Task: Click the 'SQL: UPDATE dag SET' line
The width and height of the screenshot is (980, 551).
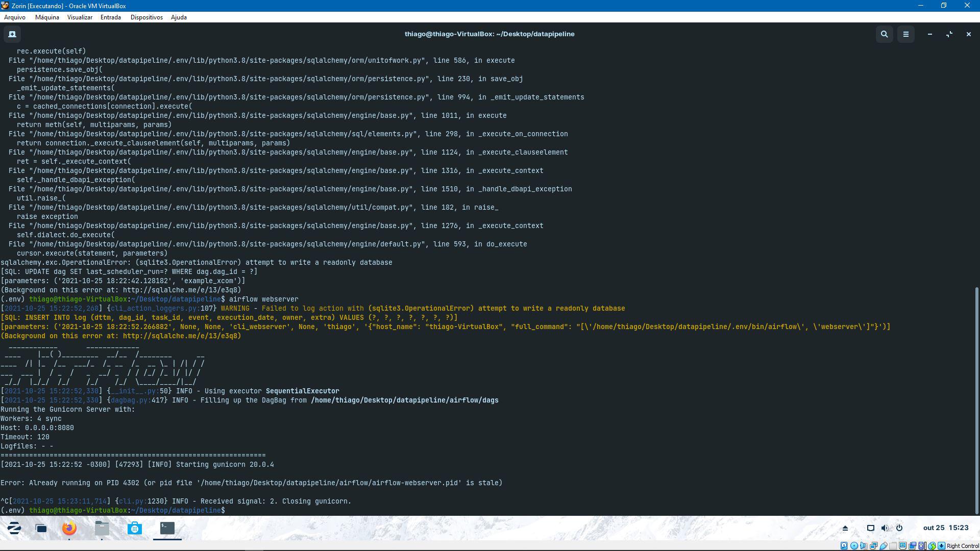Action: point(129,272)
